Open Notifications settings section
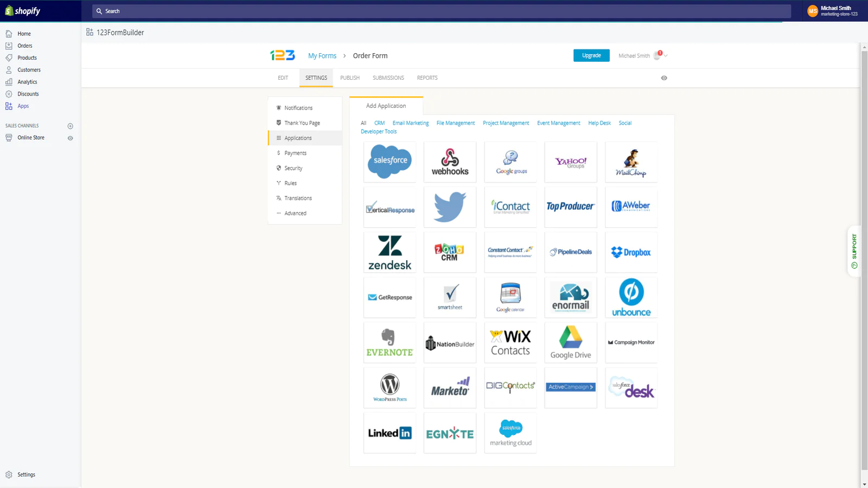 click(305, 108)
